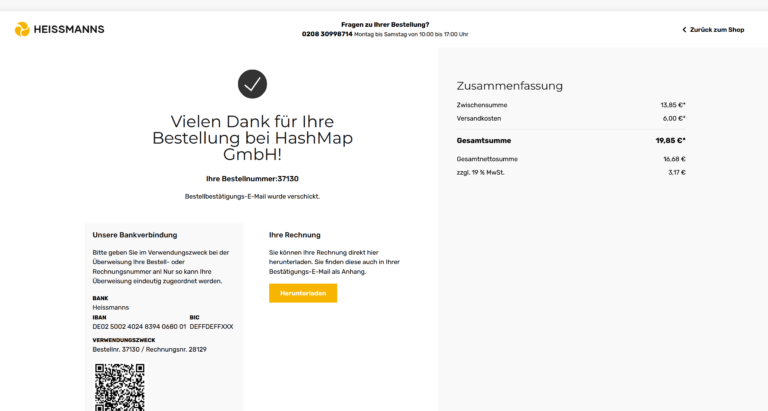
Task: Click the bank name Heissmanns under BANK
Action: 111,307
